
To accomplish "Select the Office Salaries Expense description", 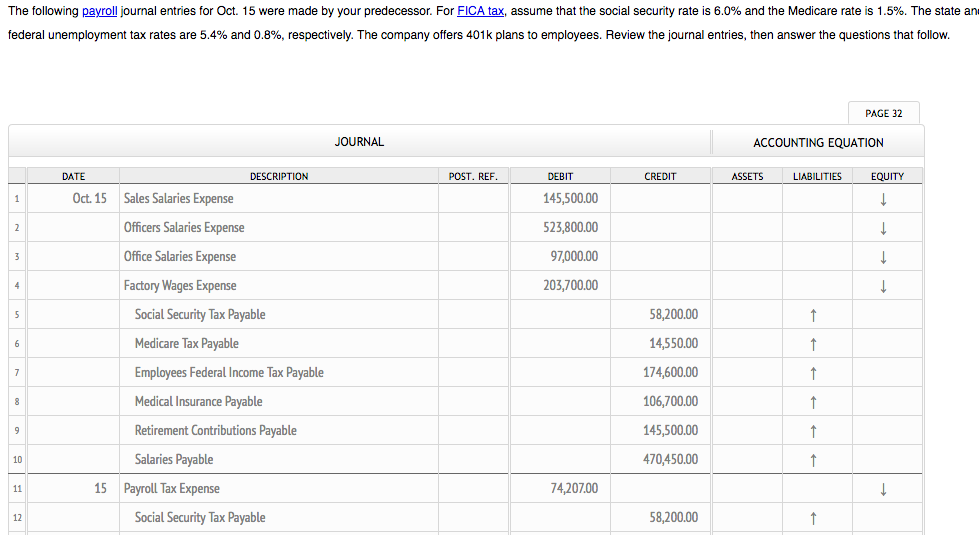I will click(180, 256).
